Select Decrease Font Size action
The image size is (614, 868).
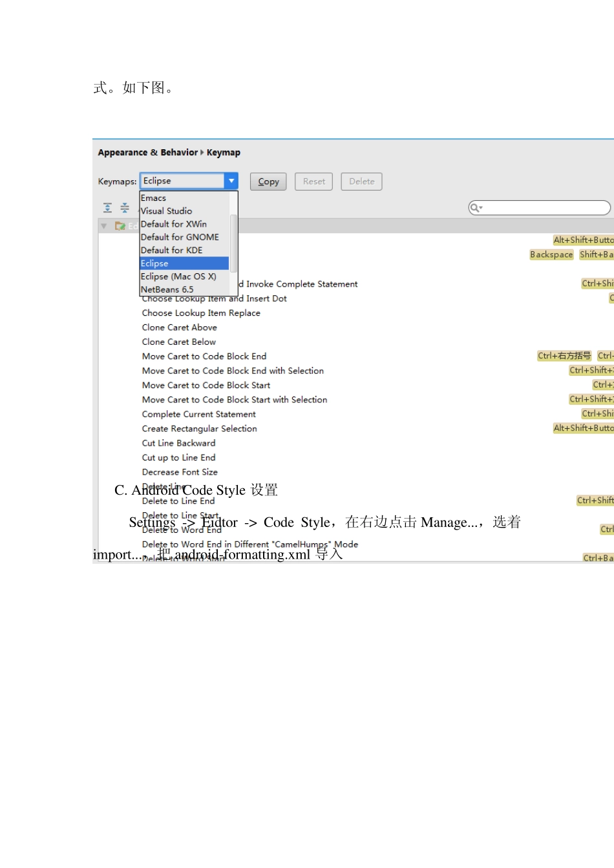180,472
